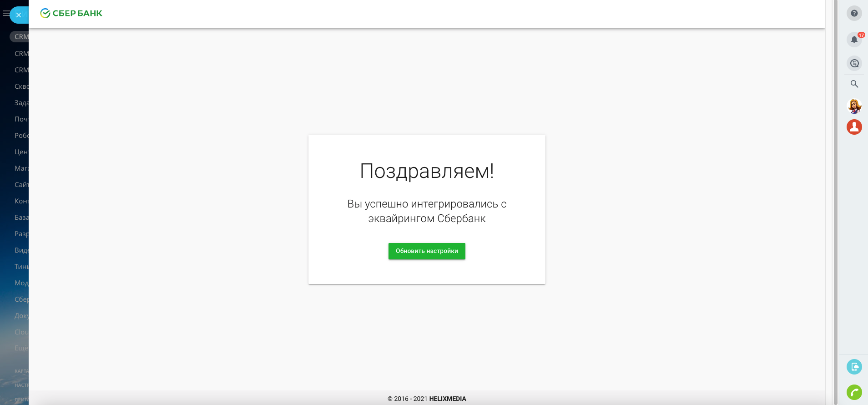Open the 'Почт' item in left menu
868x405 pixels.
tap(21, 119)
